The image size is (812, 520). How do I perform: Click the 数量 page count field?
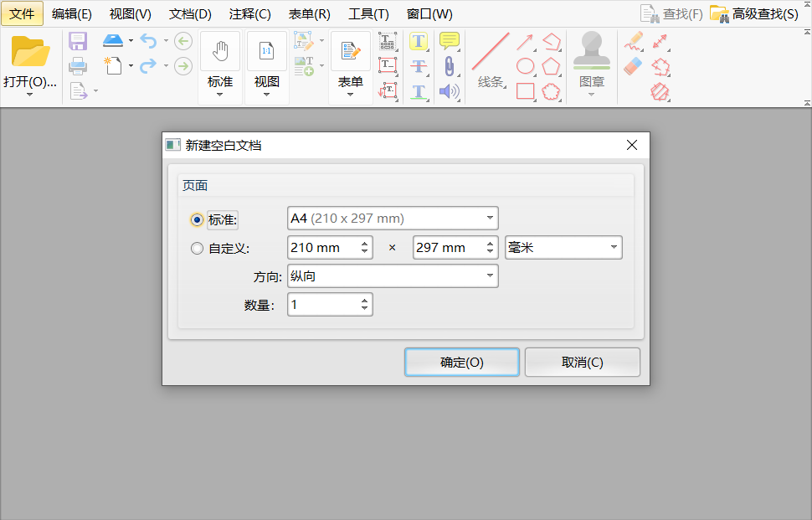tap(330, 305)
